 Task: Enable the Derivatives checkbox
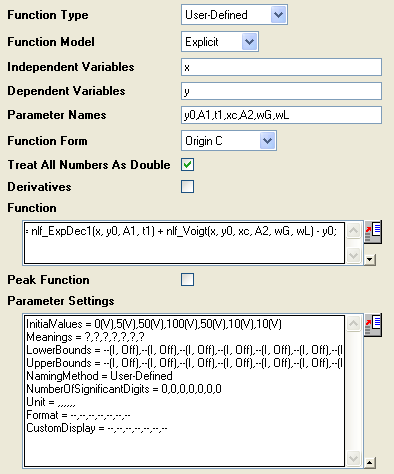[187, 187]
